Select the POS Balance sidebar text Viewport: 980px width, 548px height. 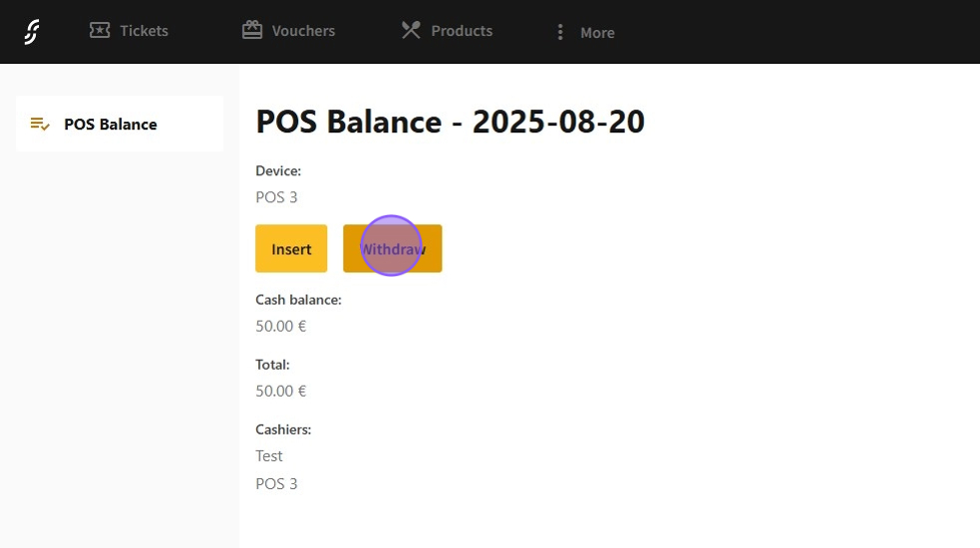[x=111, y=125]
